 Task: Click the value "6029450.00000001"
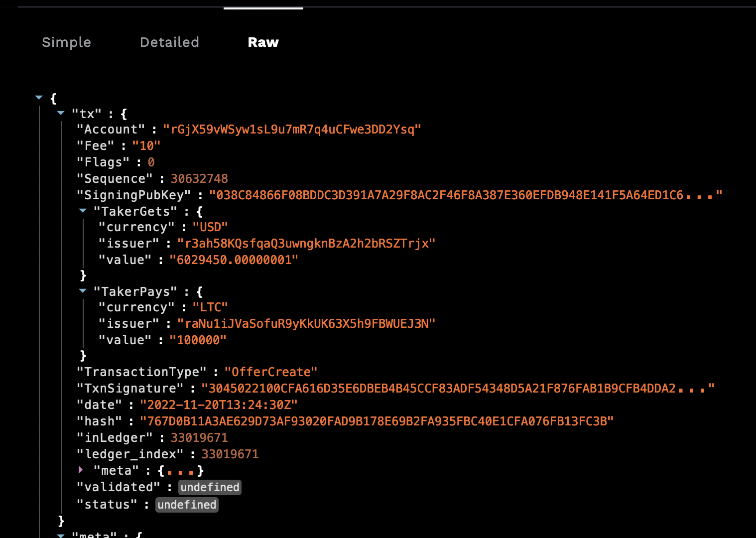point(234,260)
